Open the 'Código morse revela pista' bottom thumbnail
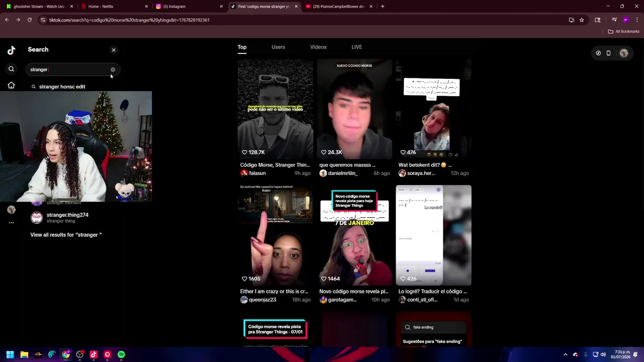 coord(275,329)
